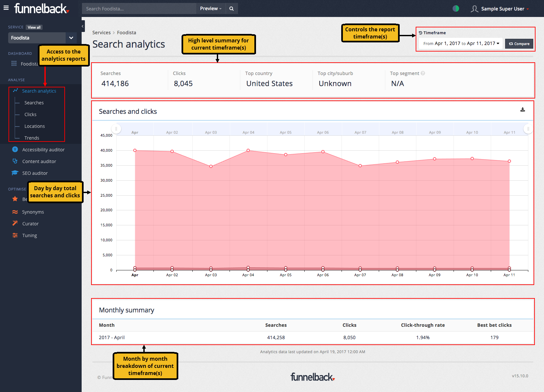
Task: Select Search analytics in the sidebar
Action: tap(39, 91)
